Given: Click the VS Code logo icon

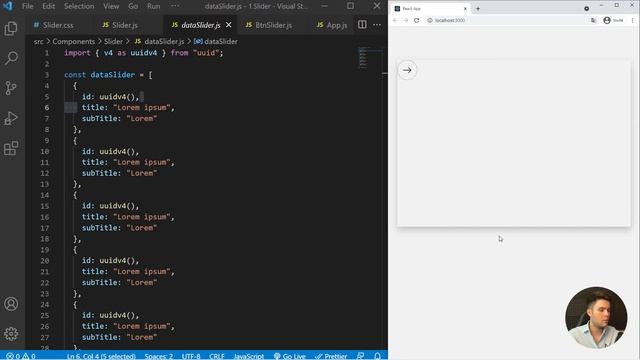Looking at the screenshot, I should (8, 6).
